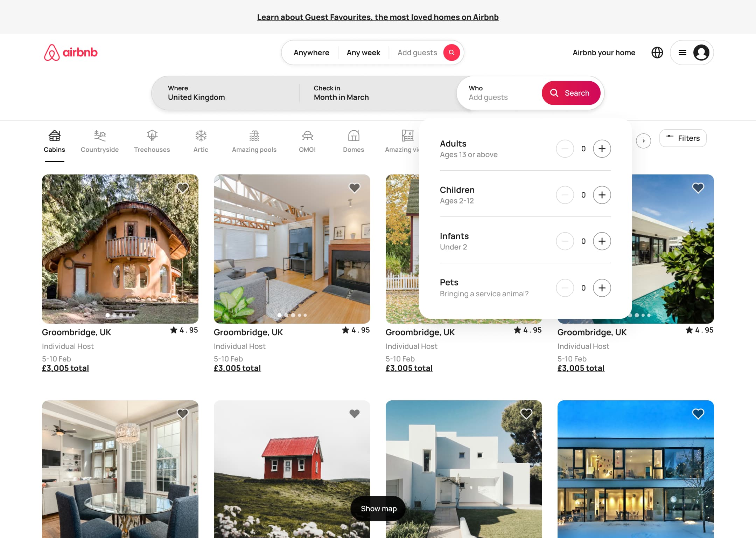756x538 pixels.
Task: Open 'Bringing a service animal?' link
Action: coord(484,294)
